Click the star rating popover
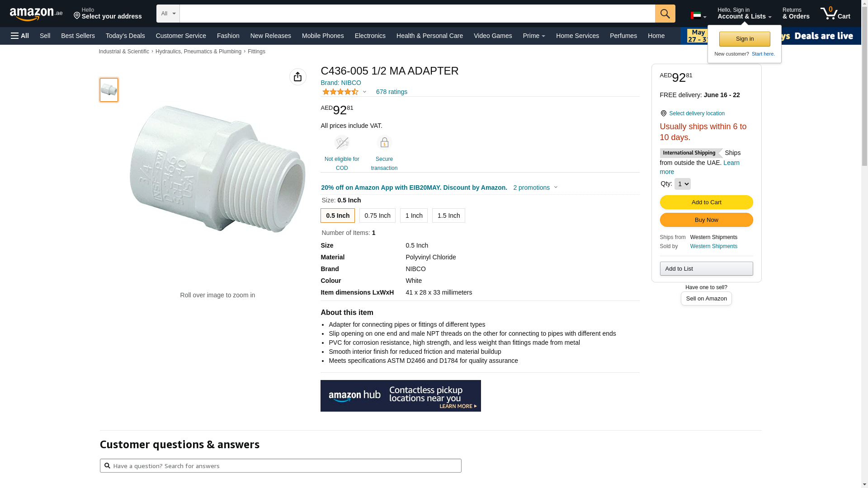The width and height of the screenshot is (868, 488). tap(344, 92)
